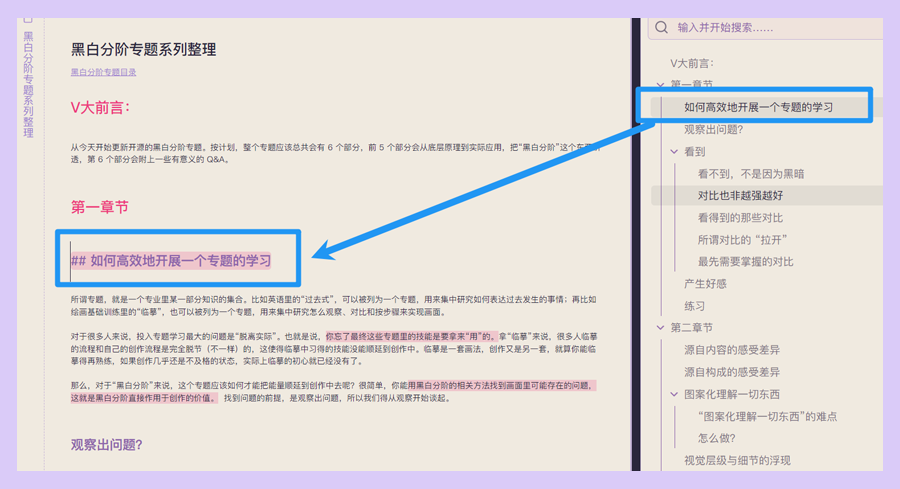Open outline item 所谓对比的"拉开"
The height and width of the screenshot is (489, 900).
point(742,240)
